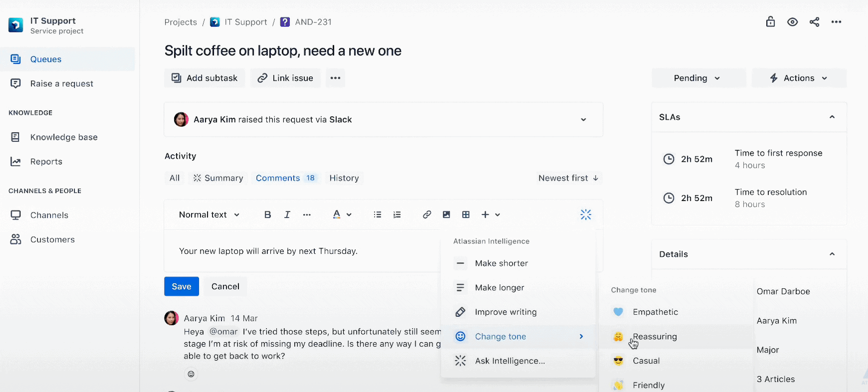Add an emoji reaction to Aarya's comment
This screenshot has height=392, width=868.
tap(191, 374)
